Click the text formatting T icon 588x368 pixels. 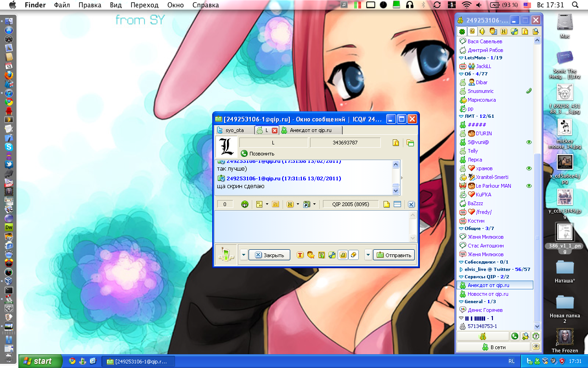[x=300, y=255]
